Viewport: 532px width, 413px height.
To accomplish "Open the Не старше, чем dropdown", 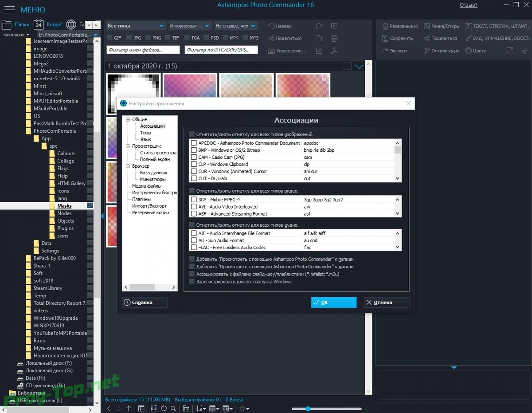I will [x=235, y=26].
